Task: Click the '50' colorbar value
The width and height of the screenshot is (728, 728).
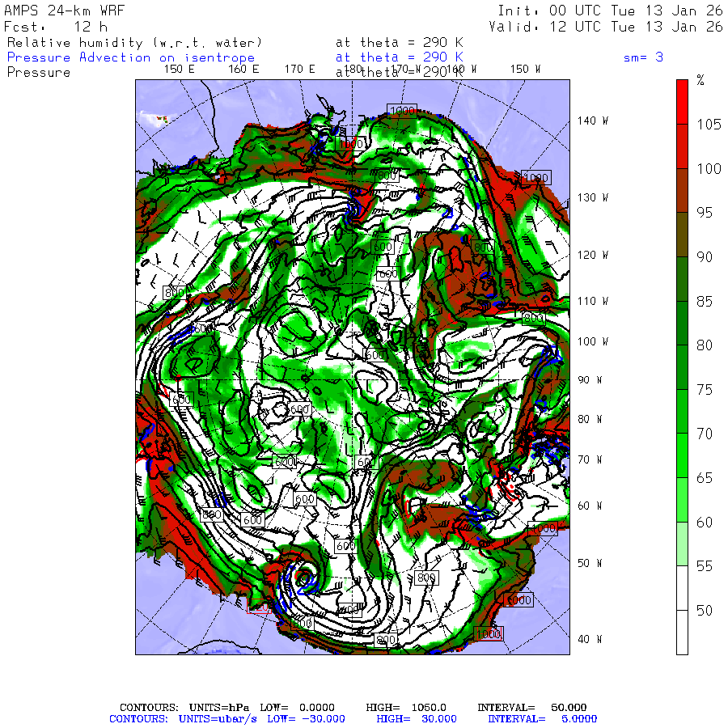Action: click(705, 610)
